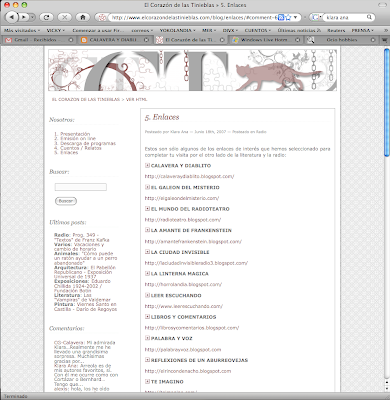Click the plus icon beside LIBROS Y COMENTARIOS
Screen dimensions: 390x400
(x=147, y=316)
